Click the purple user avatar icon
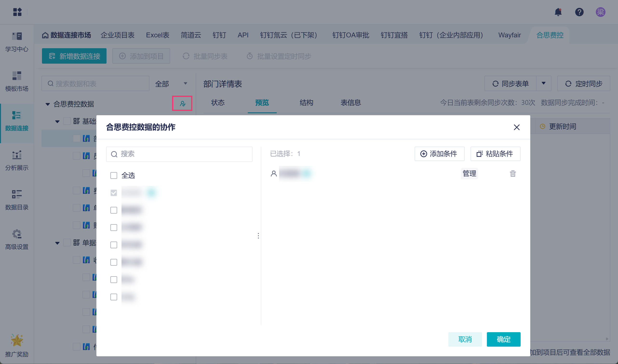The width and height of the screenshot is (618, 364). click(600, 12)
